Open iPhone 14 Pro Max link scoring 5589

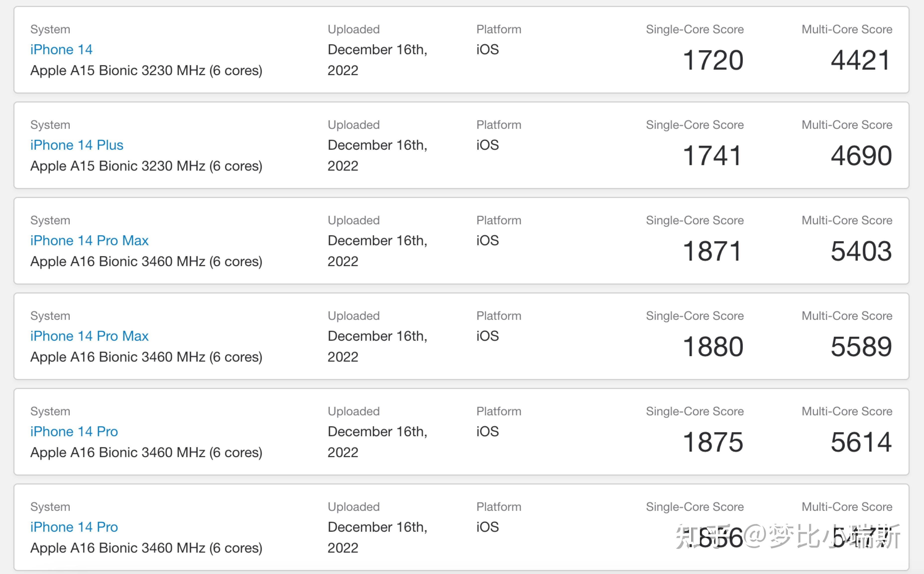[89, 336]
